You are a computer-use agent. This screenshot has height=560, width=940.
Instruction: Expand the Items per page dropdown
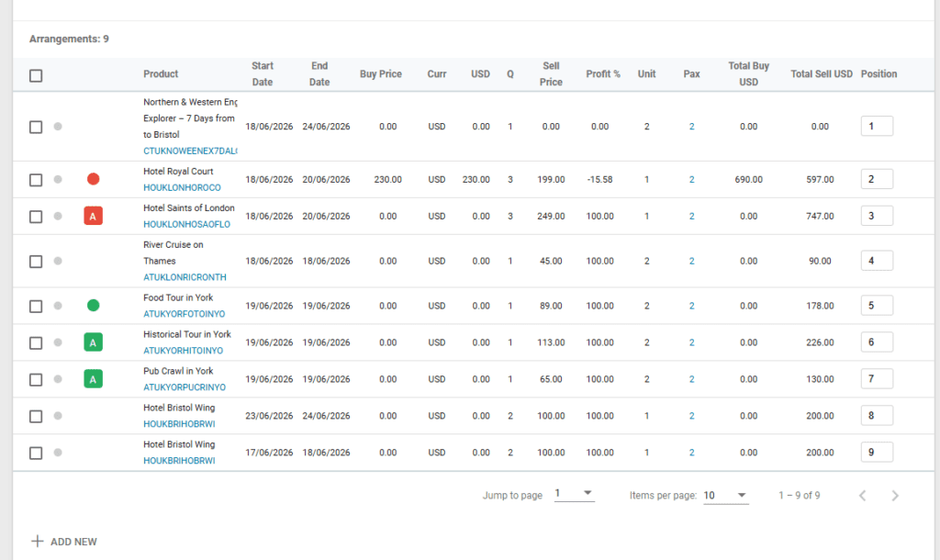725,496
